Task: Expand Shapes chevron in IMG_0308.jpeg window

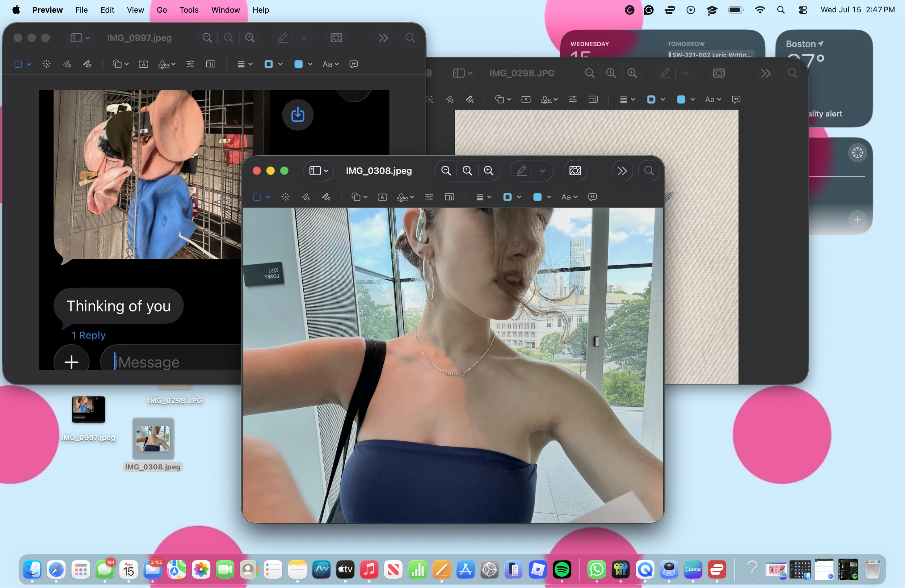Action: click(x=365, y=197)
